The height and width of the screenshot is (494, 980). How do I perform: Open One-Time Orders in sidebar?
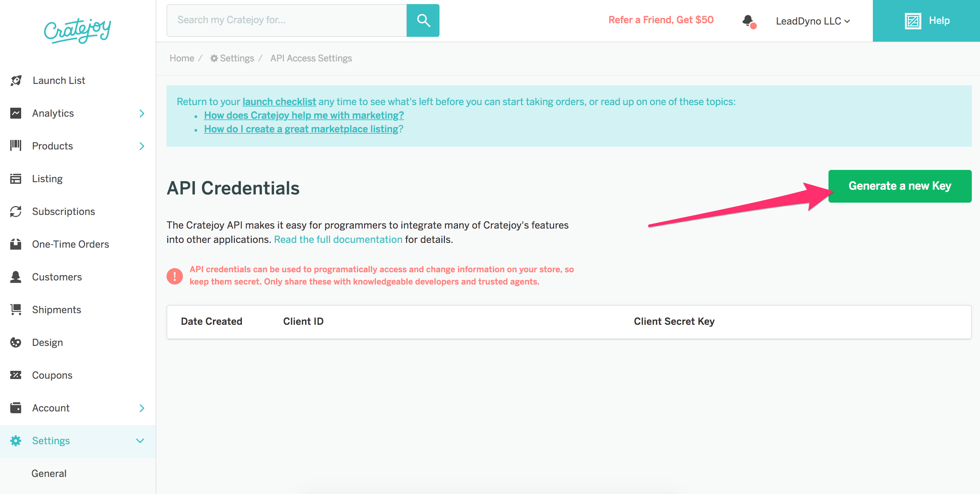click(x=71, y=244)
